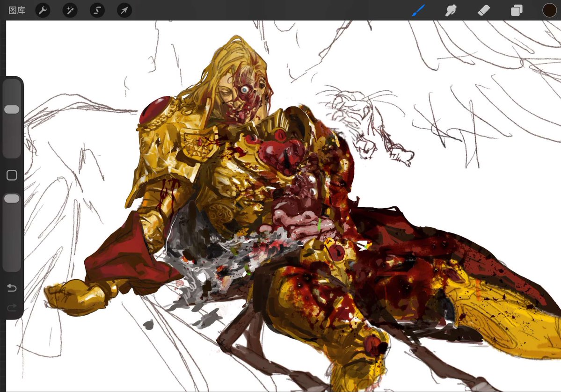The width and height of the screenshot is (561, 392).
Task: Open the 图库 gallery
Action: (17, 10)
